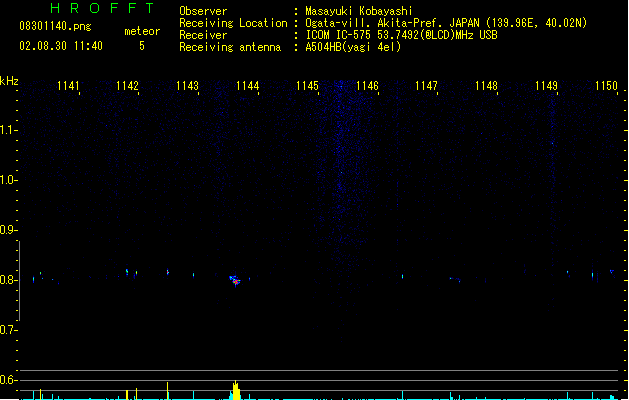This screenshot has height=400, width=629.
Task: Select the file name 08301140.png
Action: click(55, 26)
